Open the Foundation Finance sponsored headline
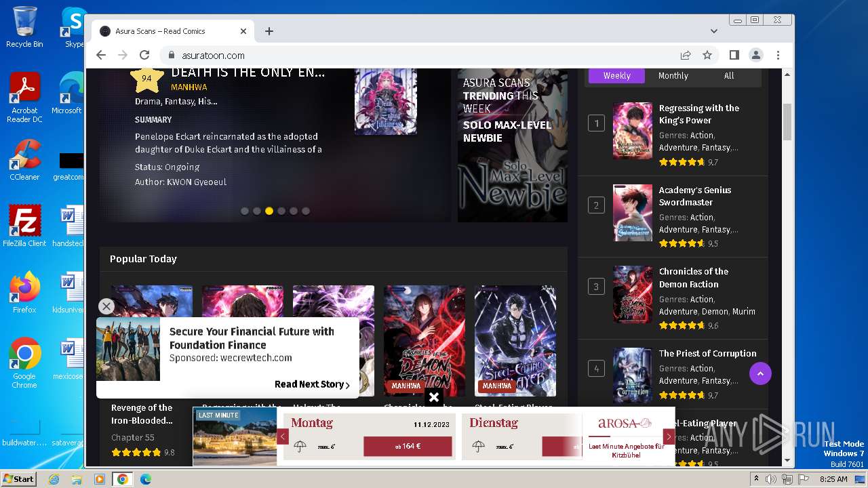868x488 pixels. tap(252, 338)
